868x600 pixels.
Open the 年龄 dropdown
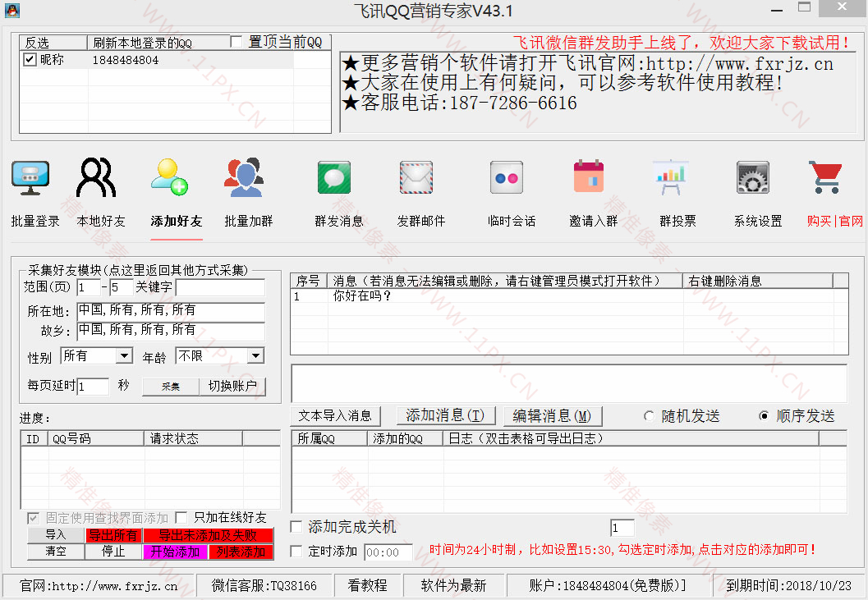point(220,355)
